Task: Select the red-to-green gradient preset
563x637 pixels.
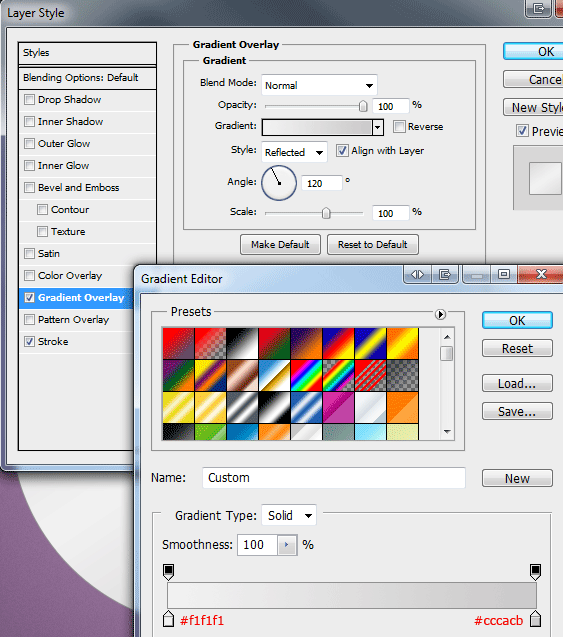Action: click(x=274, y=344)
